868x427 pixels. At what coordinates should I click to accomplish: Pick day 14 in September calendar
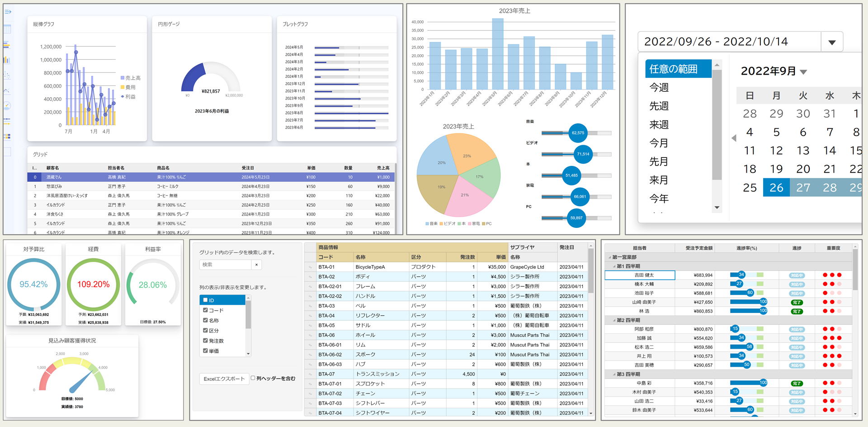coord(830,151)
